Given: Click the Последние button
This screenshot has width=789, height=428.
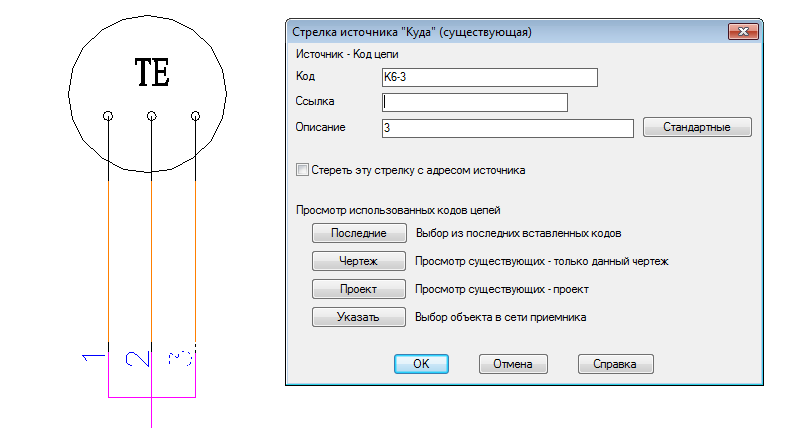Looking at the screenshot, I should 359,233.
